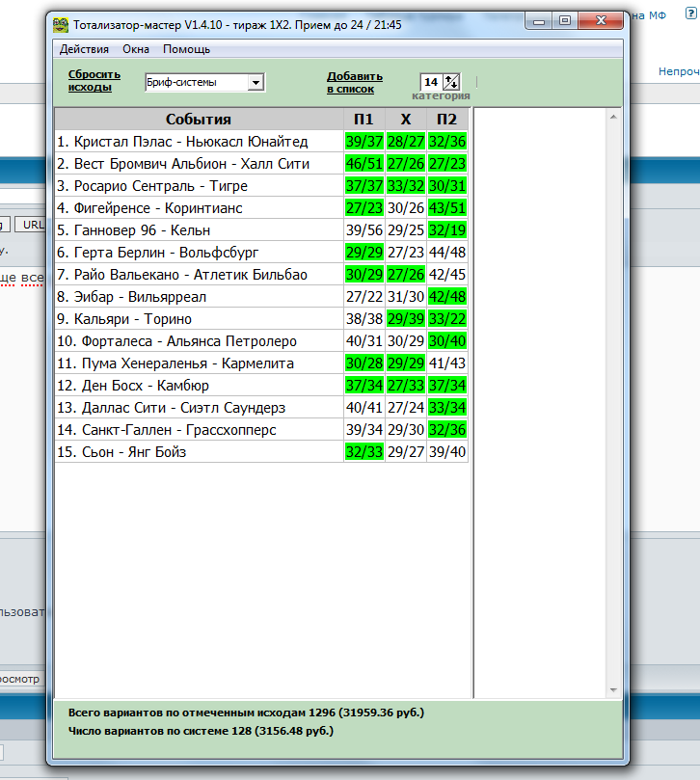Toggle X outcome 28/27 for Кристал Пэлас match
The image size is (700, 780).
click(406, 142)
